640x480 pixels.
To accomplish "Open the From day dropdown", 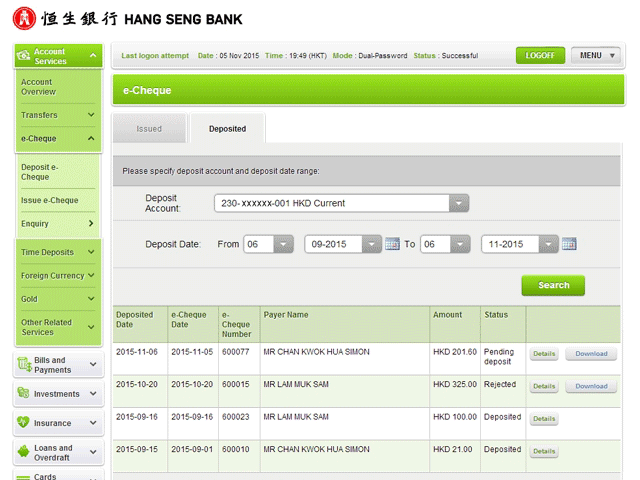I will pos(267,244).
